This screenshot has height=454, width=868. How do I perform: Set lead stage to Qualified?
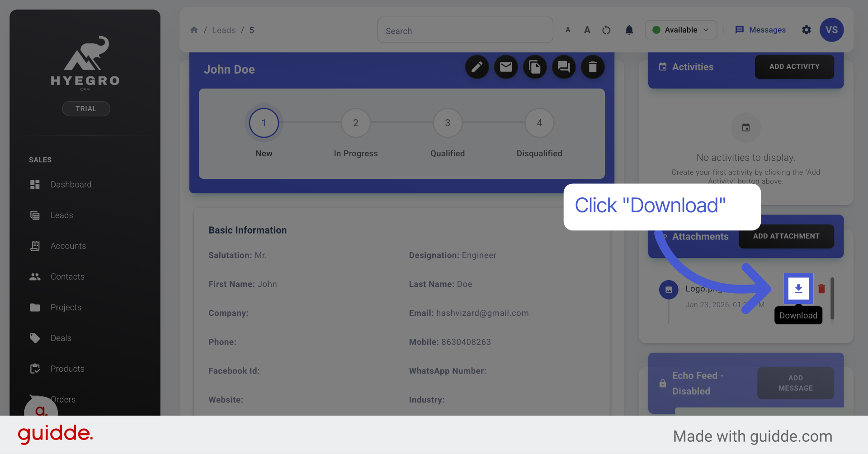pyautogui.click(x=447, y=123)
